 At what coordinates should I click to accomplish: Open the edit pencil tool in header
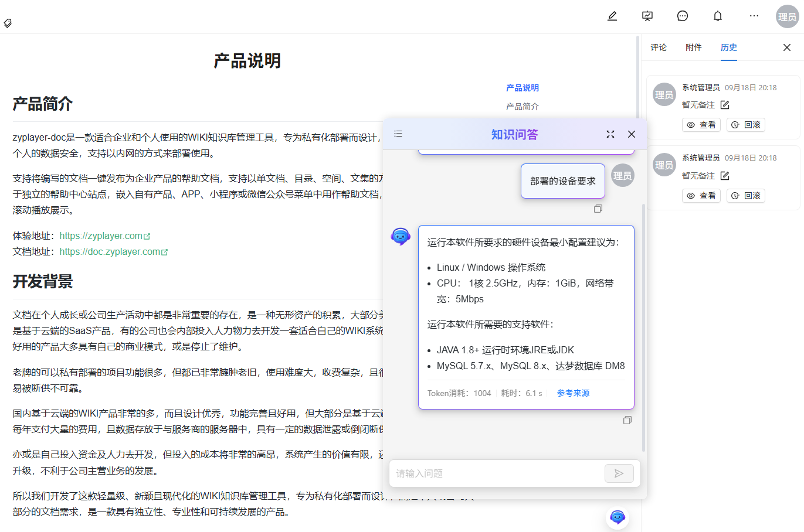click(612, 16)
